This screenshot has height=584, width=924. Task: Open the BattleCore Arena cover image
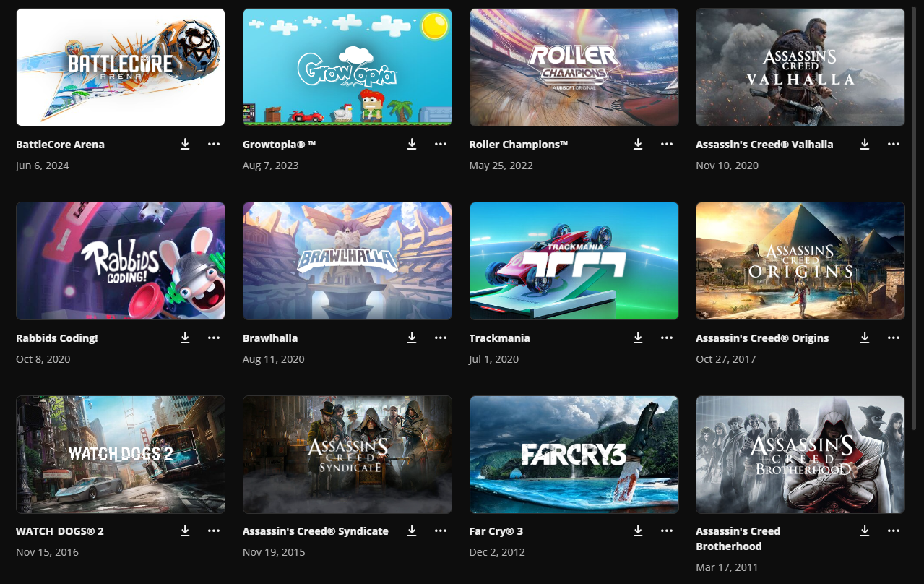[121, 67]
